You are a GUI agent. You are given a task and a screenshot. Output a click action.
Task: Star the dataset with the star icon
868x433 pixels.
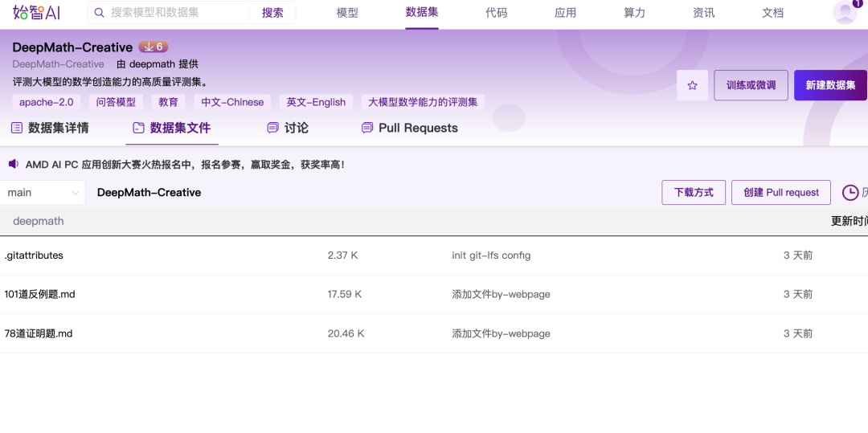coord(692,85)
